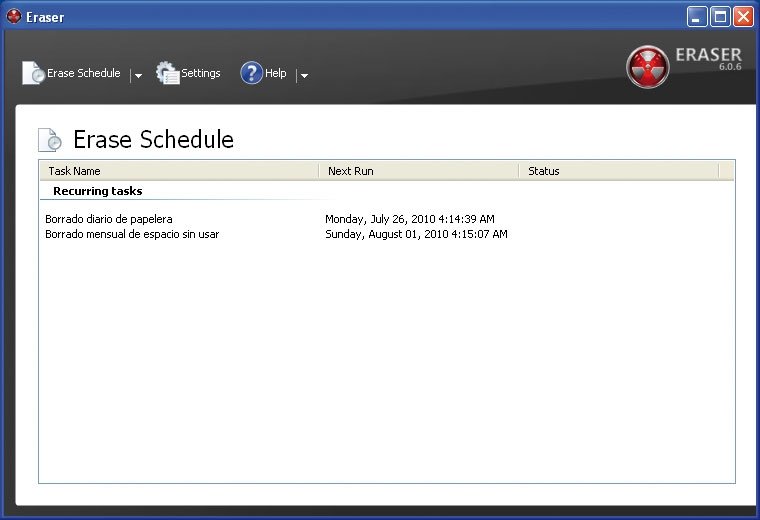Close the Eraser window
Image resolution: width=760 pixels, height=520 pixels.
(743, 17)
